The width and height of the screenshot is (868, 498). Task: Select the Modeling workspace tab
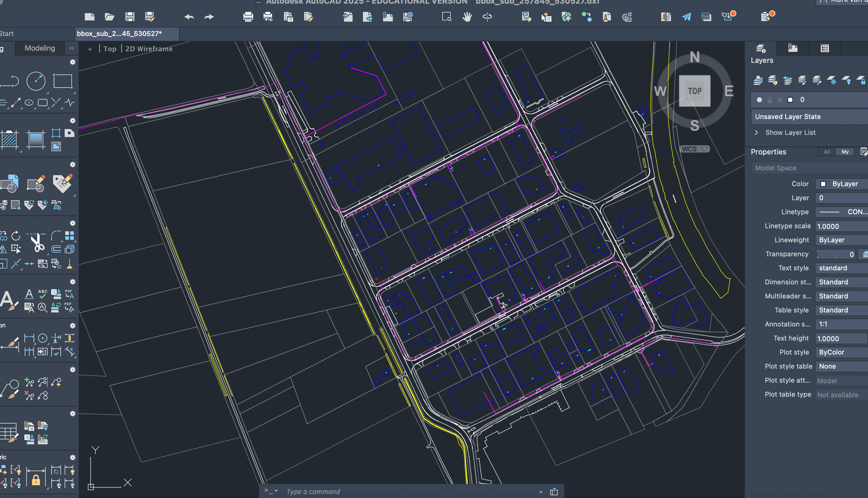40,48
